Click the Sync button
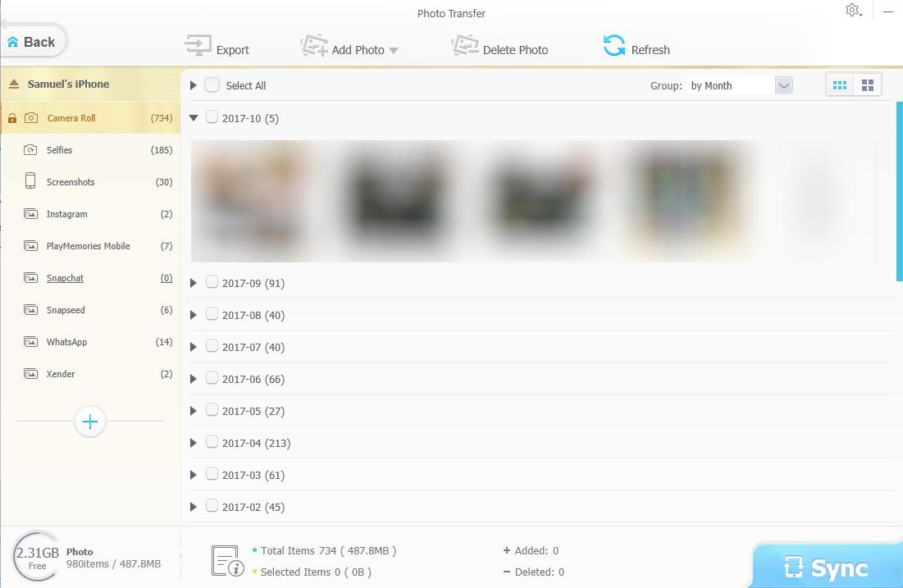Viewport: 903px width, 588px height. (x=828, y=567)
